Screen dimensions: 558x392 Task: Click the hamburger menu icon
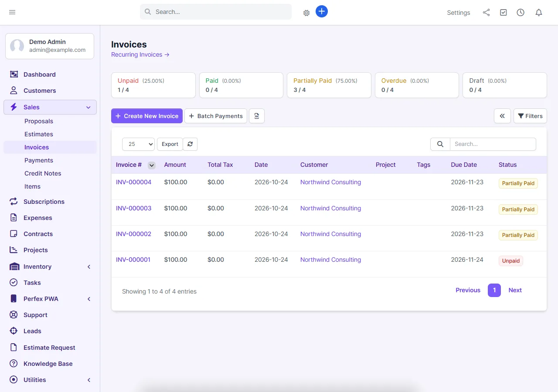pyautogui.click(x=12, y=12)
